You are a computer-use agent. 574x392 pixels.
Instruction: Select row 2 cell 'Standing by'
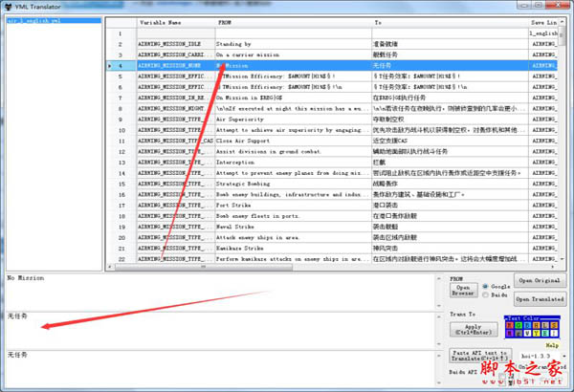(294, 44)
